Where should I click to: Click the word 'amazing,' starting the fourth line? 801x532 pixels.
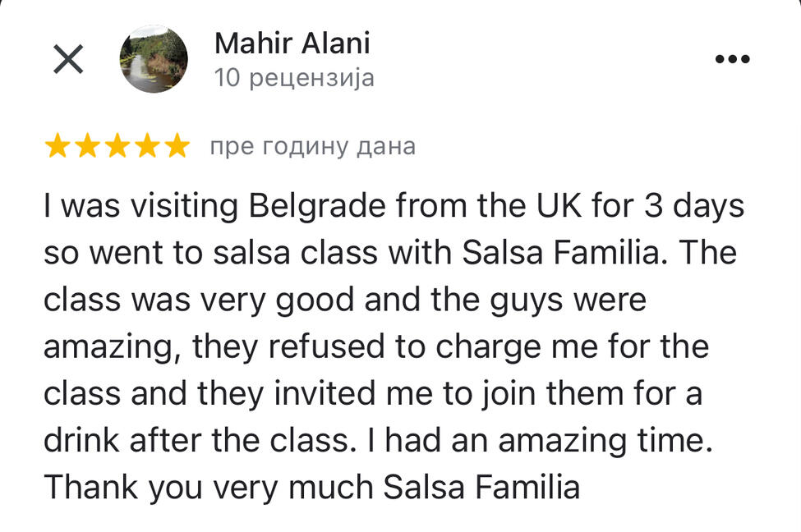[x=112, y=347]
